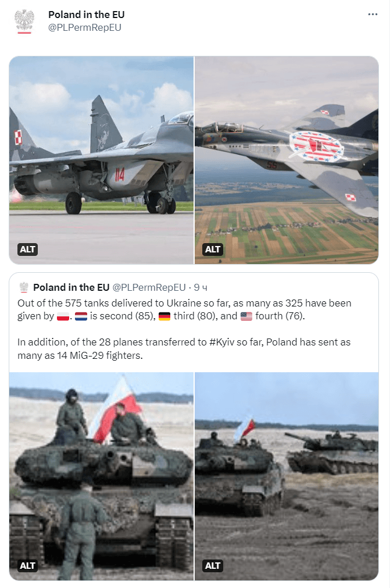The height and width of the screenshot is (588, 390).
Task: Show ALT text for MiG-29 runway photo
Action: (28, 250)
